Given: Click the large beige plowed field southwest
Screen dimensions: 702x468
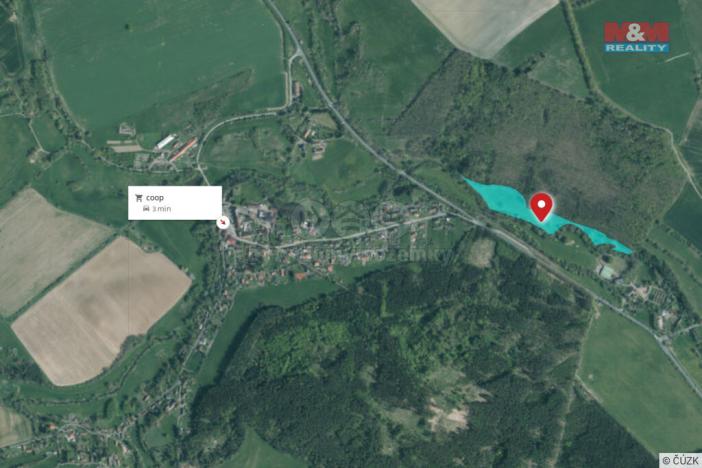Looking at the screenshot, I should tap(101, 311).
